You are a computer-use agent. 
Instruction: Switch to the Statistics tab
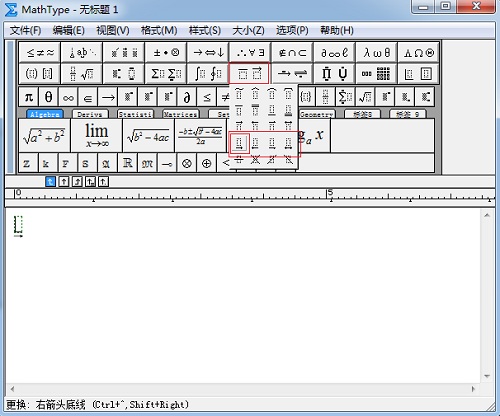pos(135,114)
